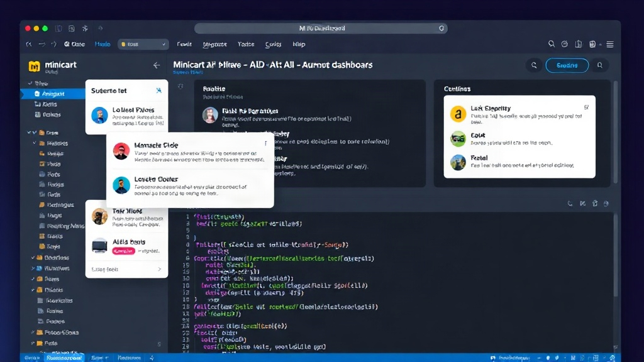Open the hamburger menu icon

coord(610,45)
